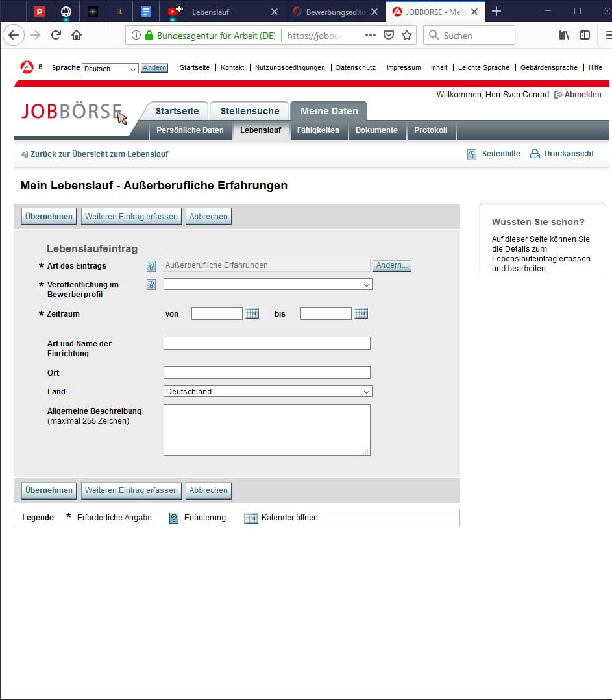Click 'Weiteren Eintrag erfassen' above the Legende

(x=131, y=490)
